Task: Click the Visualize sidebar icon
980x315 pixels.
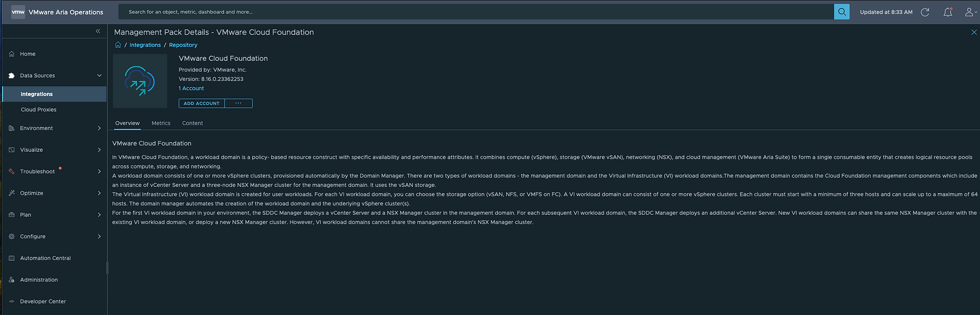Action: pos(12,150)
